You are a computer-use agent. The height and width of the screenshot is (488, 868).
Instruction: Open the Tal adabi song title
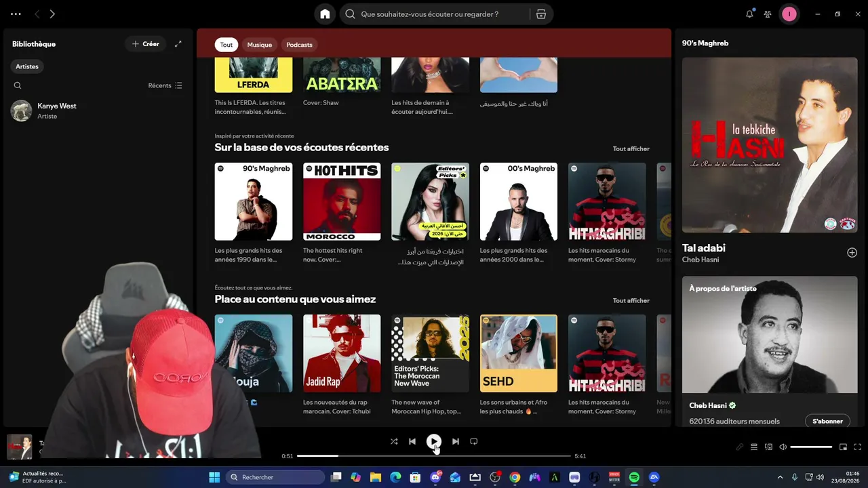point(704,248)
